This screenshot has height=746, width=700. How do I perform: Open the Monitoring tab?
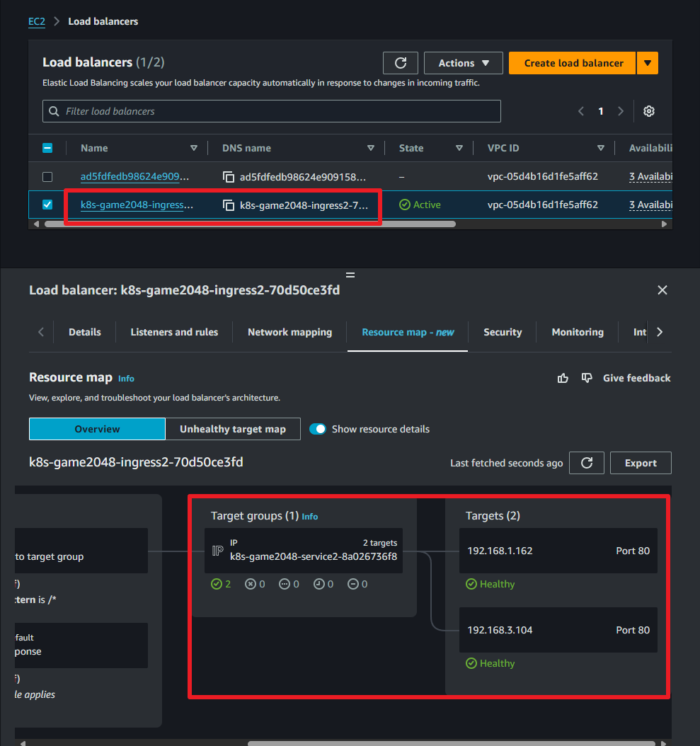tap(578, 332)
